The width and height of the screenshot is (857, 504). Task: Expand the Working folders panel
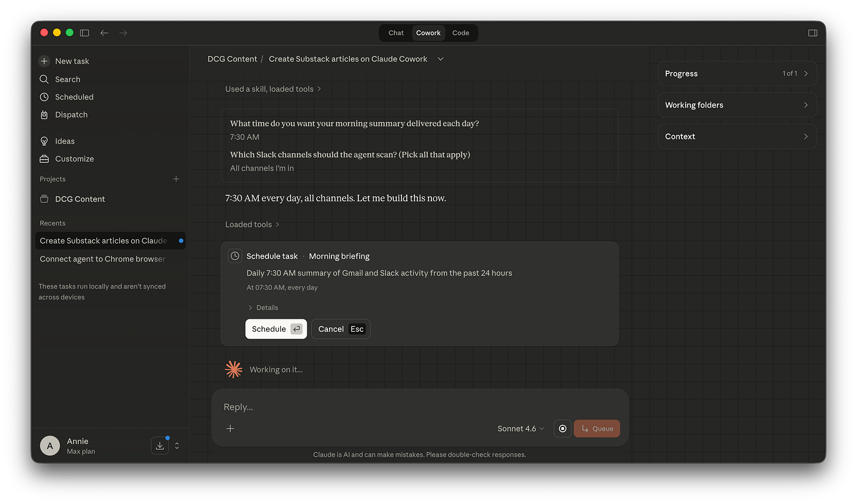[x=738, y=105]
